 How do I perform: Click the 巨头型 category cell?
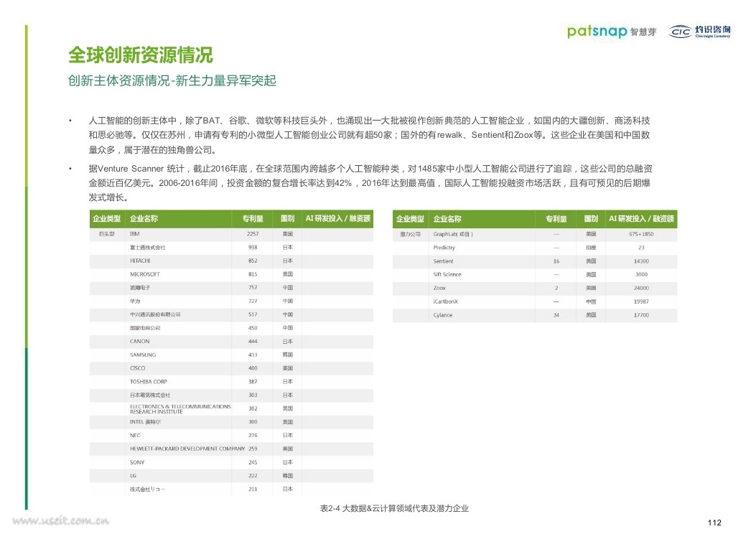pos(106,234)
